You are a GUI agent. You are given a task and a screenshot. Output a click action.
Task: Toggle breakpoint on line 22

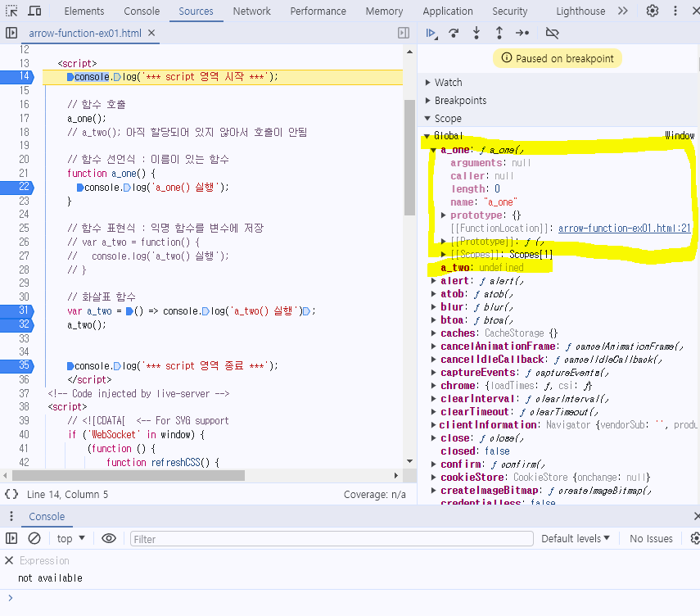click(x=17, y=187)
